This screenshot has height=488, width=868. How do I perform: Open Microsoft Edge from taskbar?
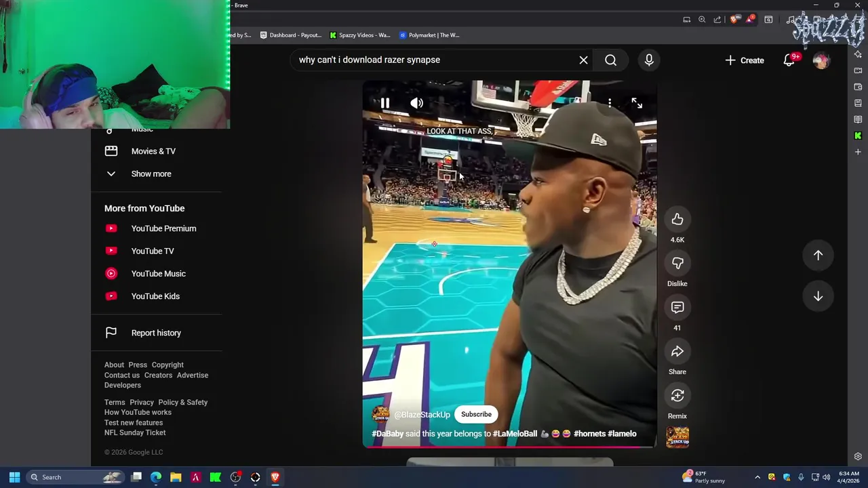click(156, 477)
